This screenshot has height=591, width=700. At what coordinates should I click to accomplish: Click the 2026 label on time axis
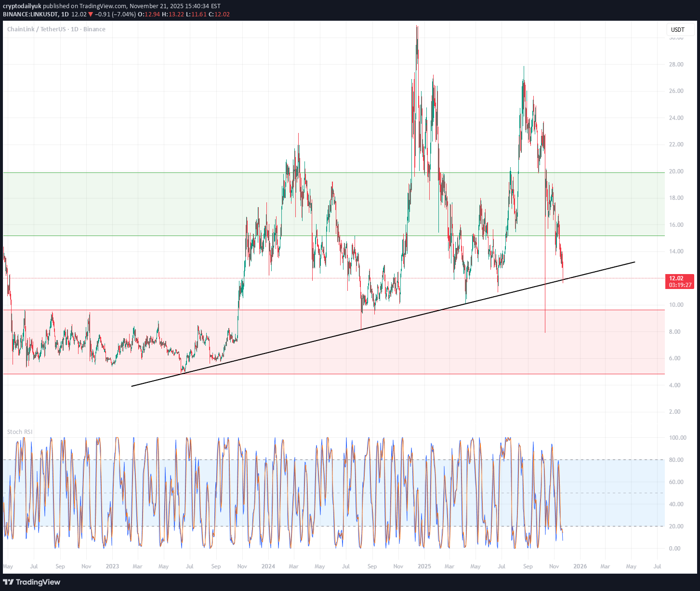(x=580, y=566)
